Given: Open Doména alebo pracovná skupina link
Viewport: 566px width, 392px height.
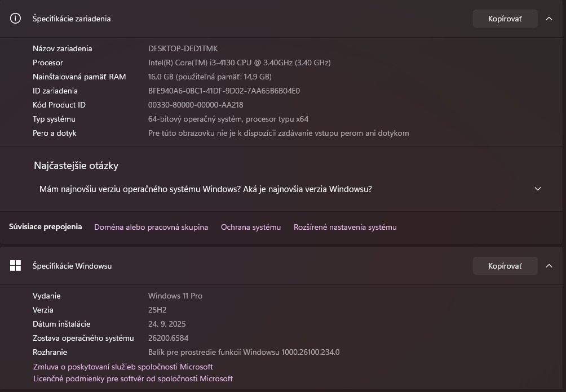Looking at the screenshot, I should (x=151, y=227).
